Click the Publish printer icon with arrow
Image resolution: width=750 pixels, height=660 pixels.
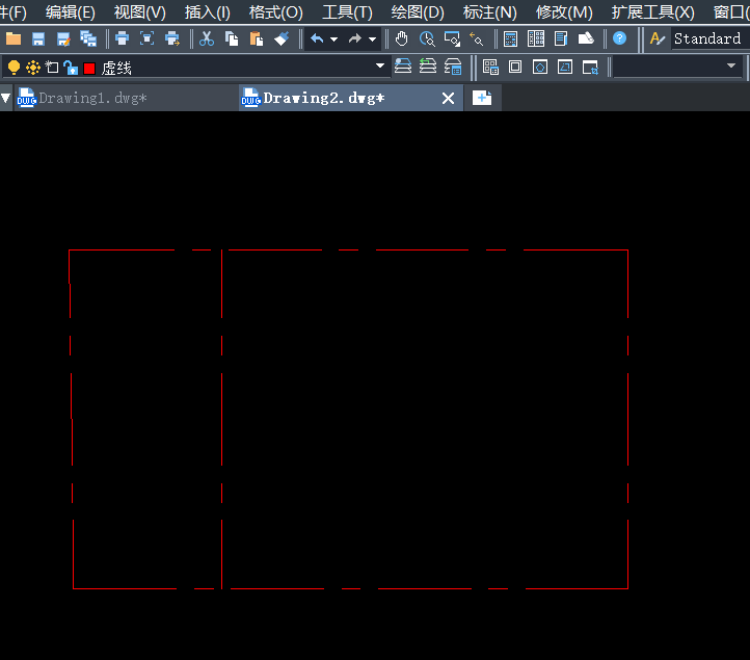coord(172,39)
